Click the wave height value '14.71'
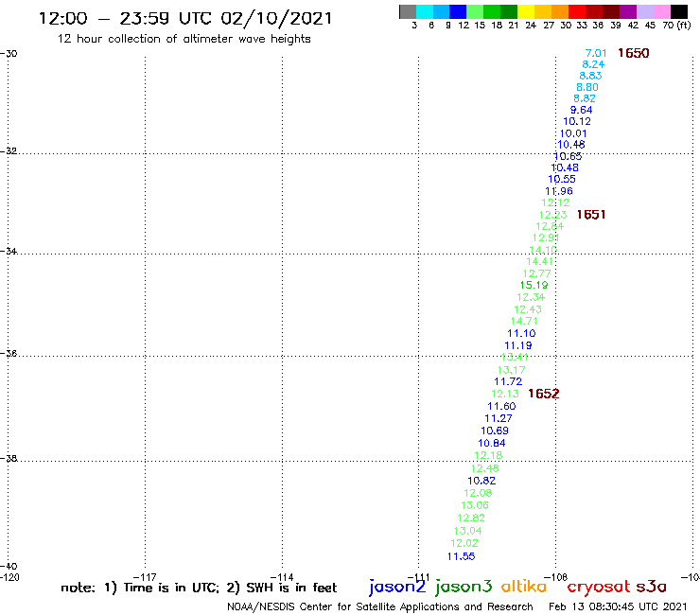The height and width of the screenshot is (615, 700). [x=524, y=321]
